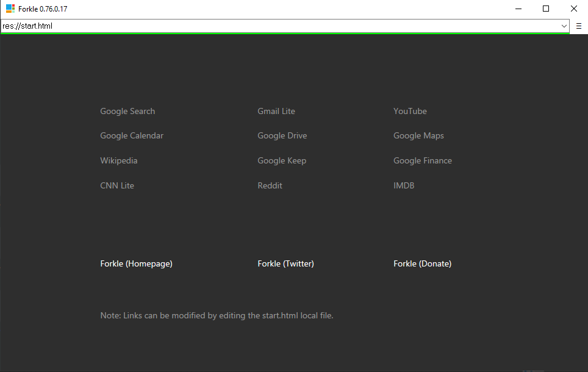Click the Forkle app icon in title bar
This screenshot has width=588, height=372.
[x=10, y=9]
